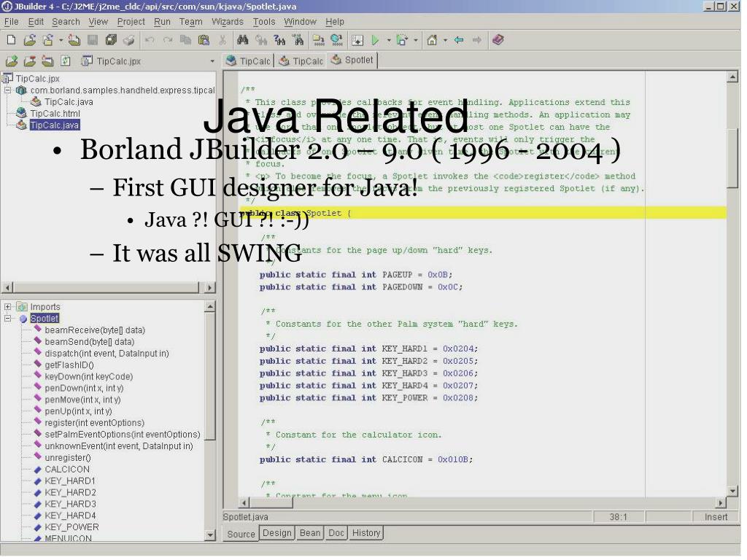Click the Print toolbar icon
Viewport: 747px width, 560px height.
128,41
